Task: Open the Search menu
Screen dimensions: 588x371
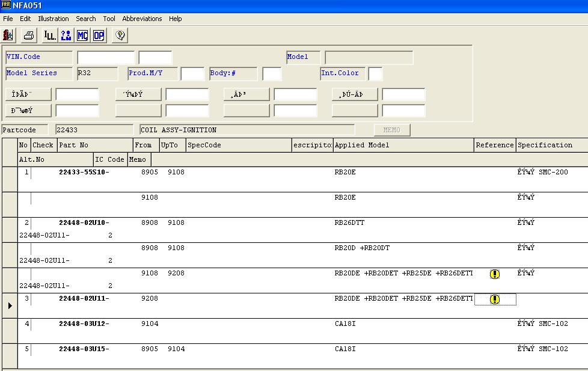Action: [x=86, y=19]
